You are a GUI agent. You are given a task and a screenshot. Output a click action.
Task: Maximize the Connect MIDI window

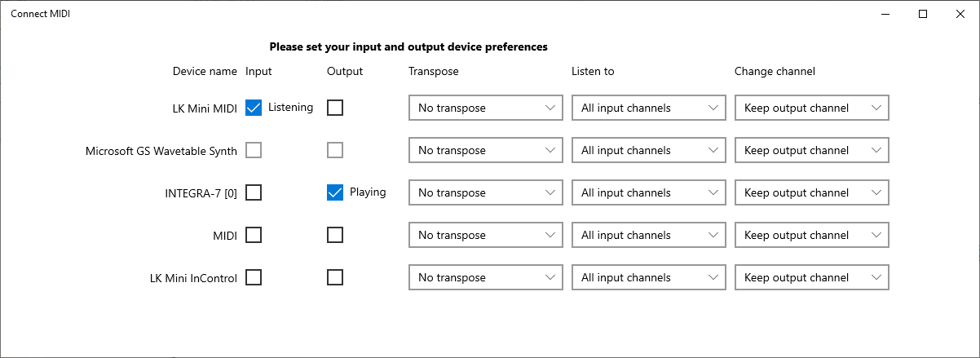923,14
